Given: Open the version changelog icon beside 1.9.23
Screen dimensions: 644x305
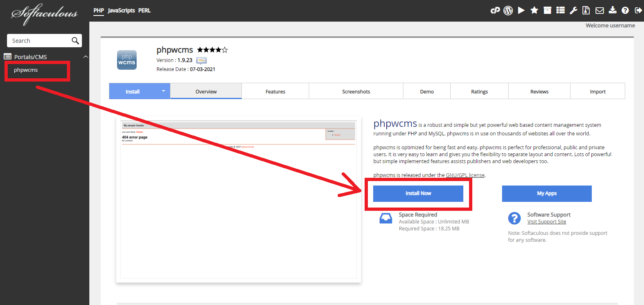Looking at the screenshot, I should [201, 60].
